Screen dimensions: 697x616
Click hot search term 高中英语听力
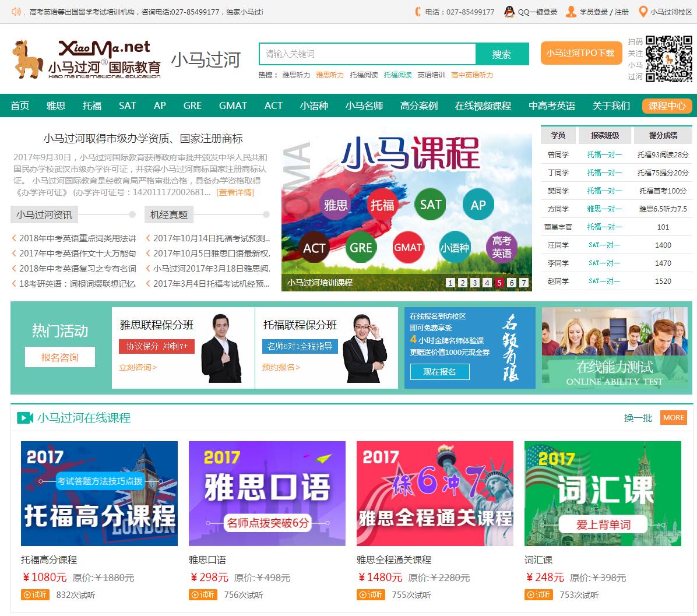point(471,75)
